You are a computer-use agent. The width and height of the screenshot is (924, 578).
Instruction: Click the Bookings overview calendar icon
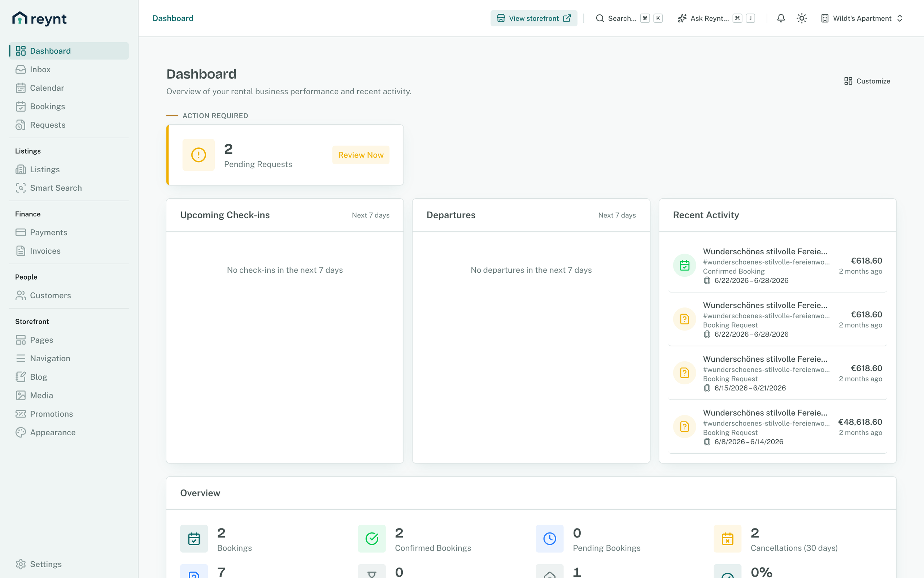point(194,539)
